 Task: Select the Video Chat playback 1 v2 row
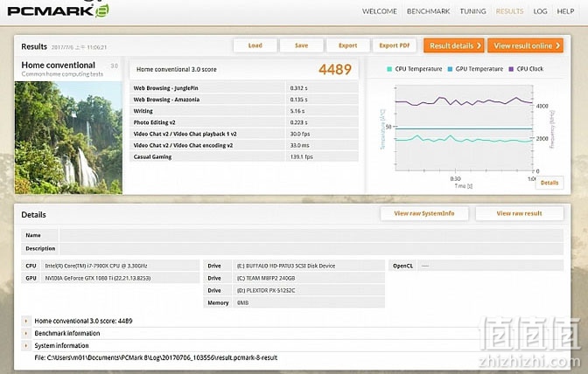point(244,134)
